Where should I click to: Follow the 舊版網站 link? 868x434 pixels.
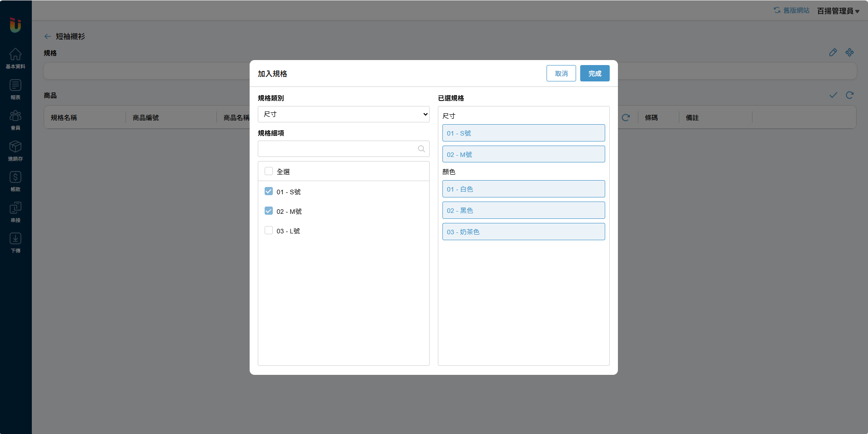pos(792,10)
